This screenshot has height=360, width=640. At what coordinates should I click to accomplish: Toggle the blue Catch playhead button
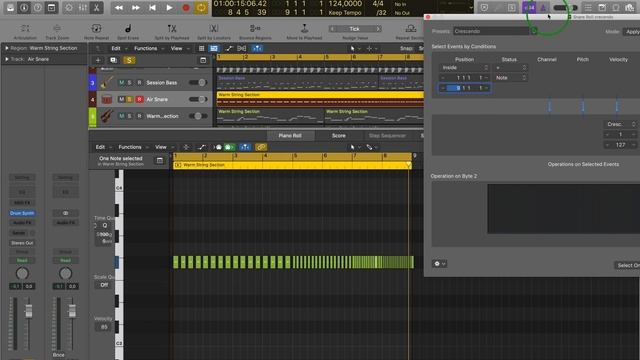click(257, 49)
